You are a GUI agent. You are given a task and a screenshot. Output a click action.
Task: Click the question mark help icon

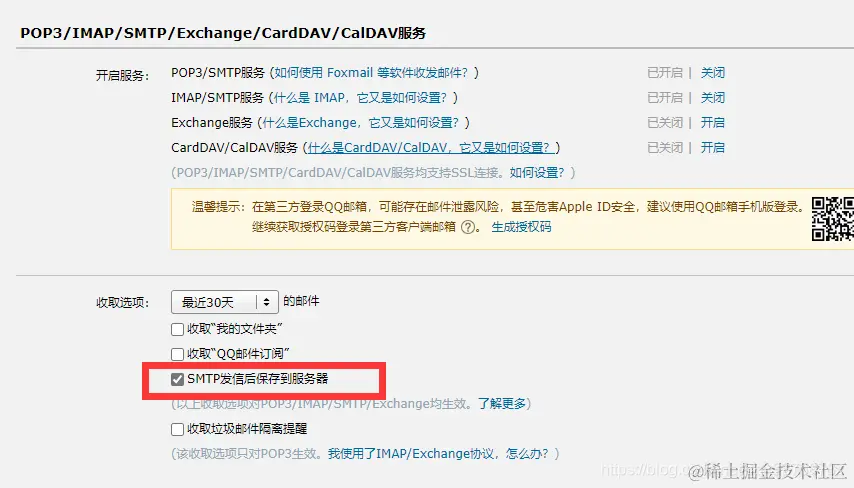pyautogui.click(x=468, y=227)
